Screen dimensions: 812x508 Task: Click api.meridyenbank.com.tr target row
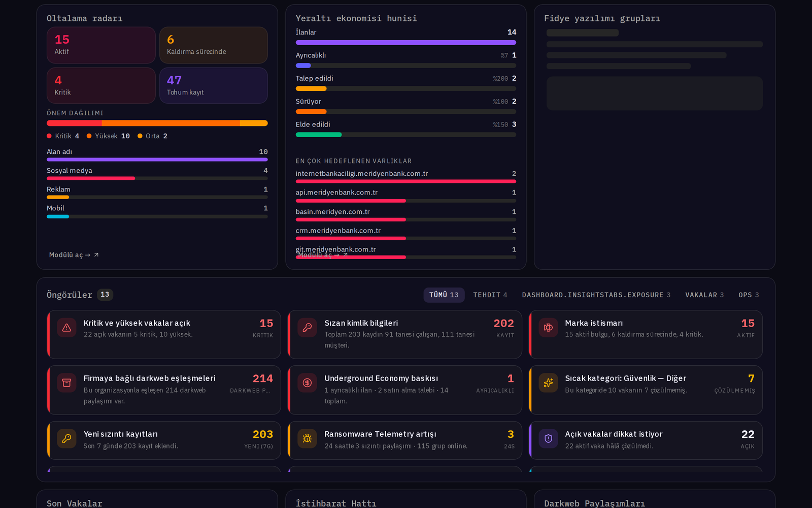tap(406, 195)
